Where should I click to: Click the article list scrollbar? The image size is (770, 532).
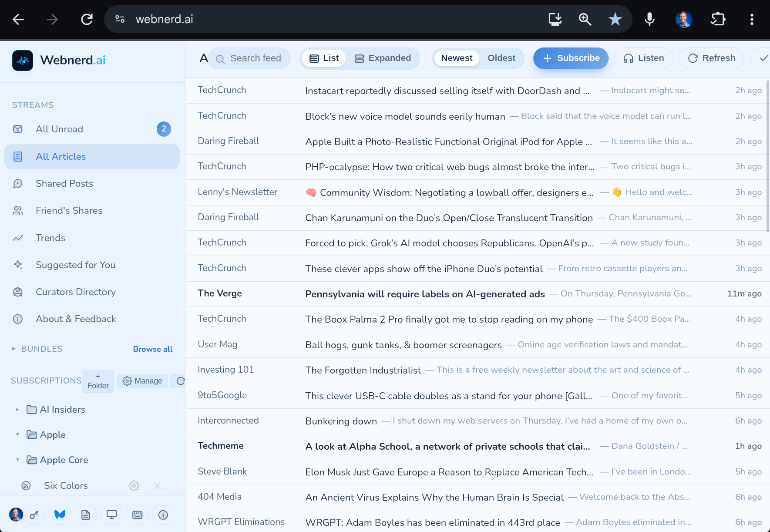pos(767,156)
